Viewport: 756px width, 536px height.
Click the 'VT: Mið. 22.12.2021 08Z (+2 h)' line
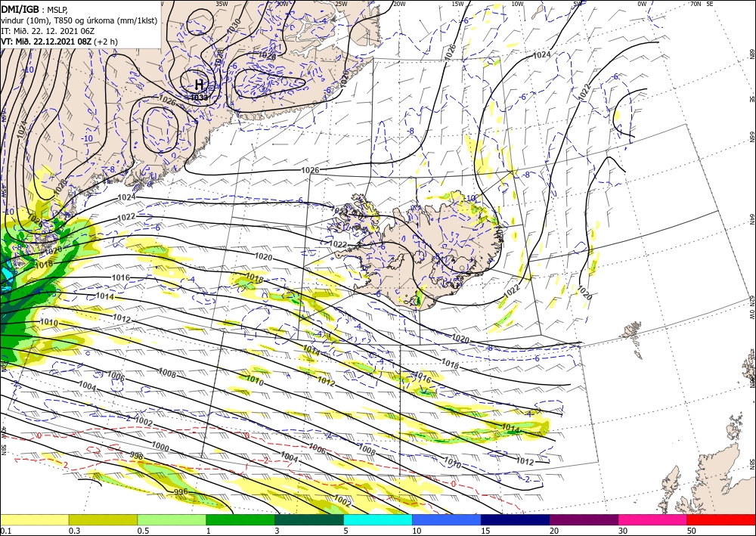[x=59, y=42]
